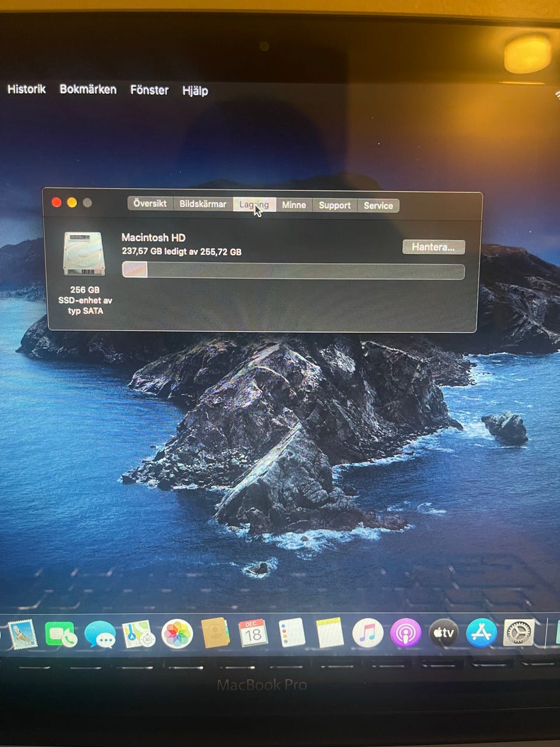The width and height of the screenshot is (560, 747).
Task: Open the Mail app in the Dock
Action: [23, 634]
